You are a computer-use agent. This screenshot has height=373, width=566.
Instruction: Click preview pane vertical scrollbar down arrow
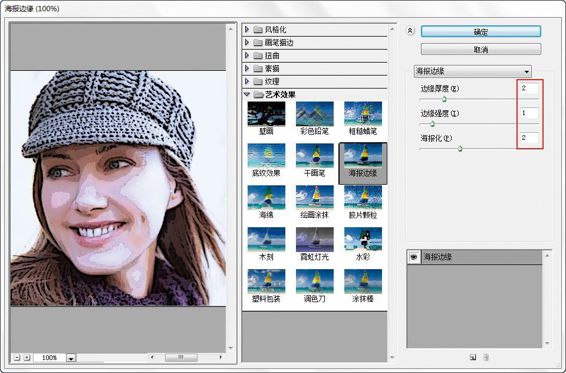(231, 348)
